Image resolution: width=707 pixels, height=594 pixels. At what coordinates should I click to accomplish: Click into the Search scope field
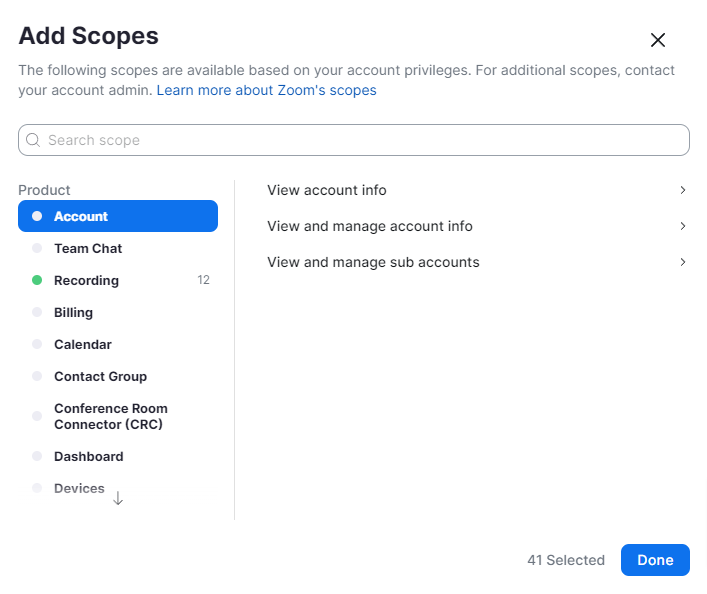coord(360,140)
